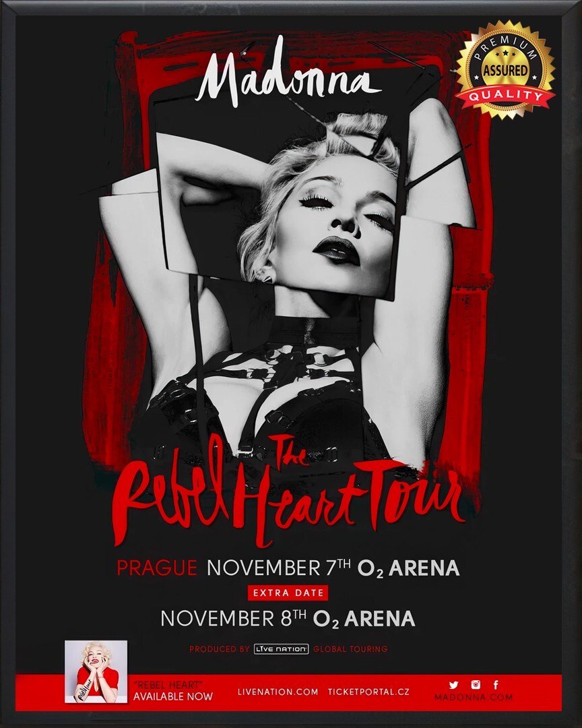Click the Facebook f icon

[496, 684]
